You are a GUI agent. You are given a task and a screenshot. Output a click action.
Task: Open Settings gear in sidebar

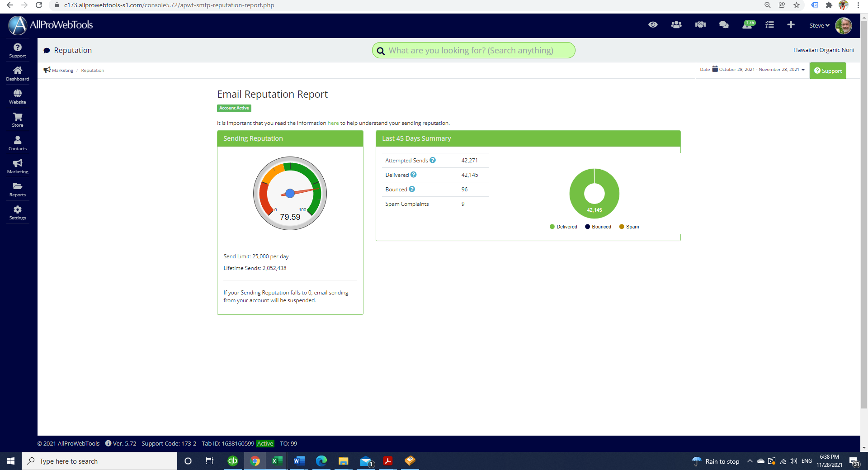[18, 212]
